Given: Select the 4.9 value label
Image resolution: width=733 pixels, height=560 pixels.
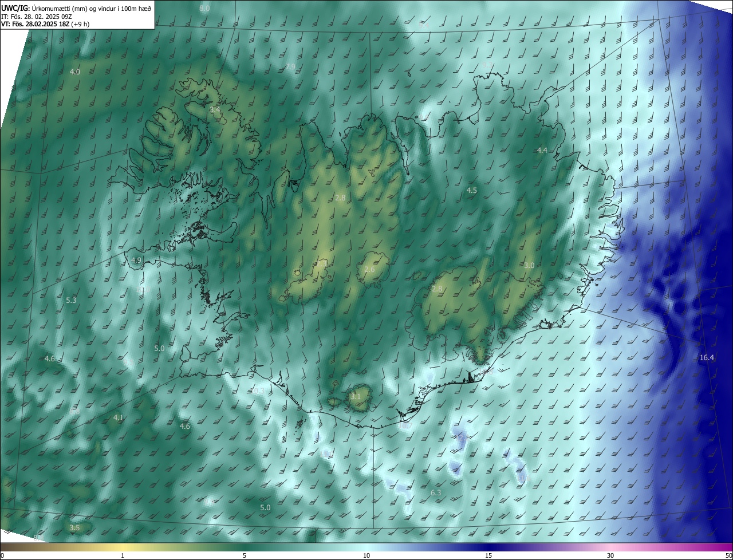Looking at the screenshot, I should [136, 261].
